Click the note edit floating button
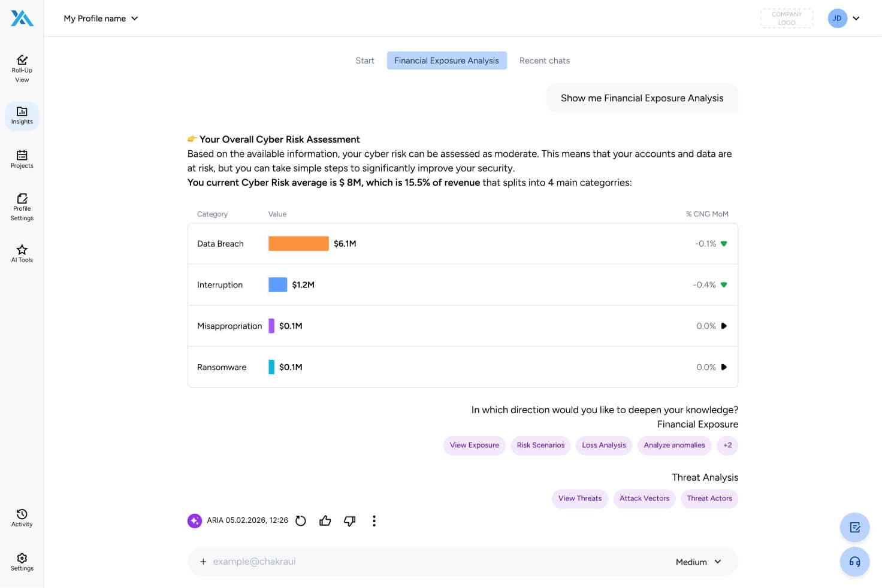882x588 pixels. pyautogui.click(x=854, y=528)
